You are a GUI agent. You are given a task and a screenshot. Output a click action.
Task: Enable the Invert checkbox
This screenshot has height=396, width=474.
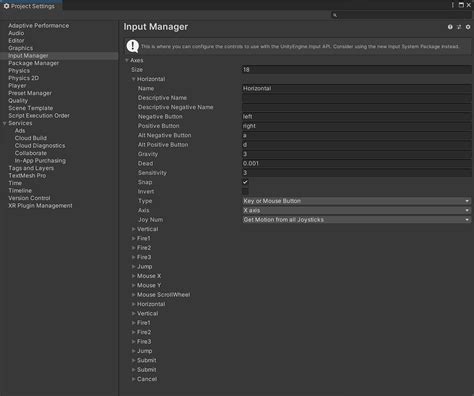pyautogui.click(x=245, y=191)
